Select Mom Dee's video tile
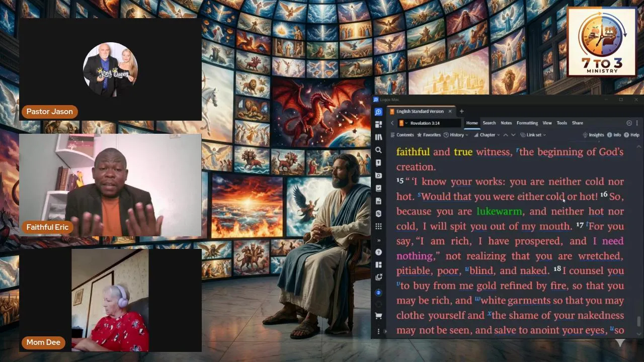 coord(110,300)
